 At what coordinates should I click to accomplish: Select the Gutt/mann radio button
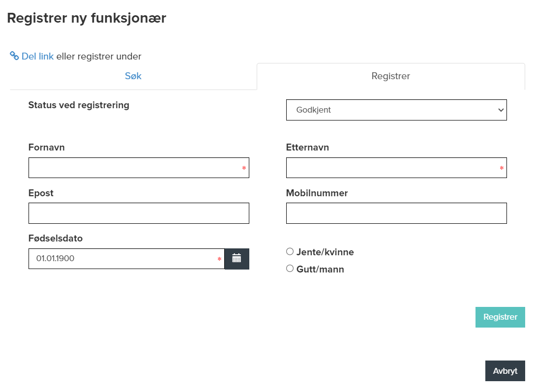click(x=290, y=269)
